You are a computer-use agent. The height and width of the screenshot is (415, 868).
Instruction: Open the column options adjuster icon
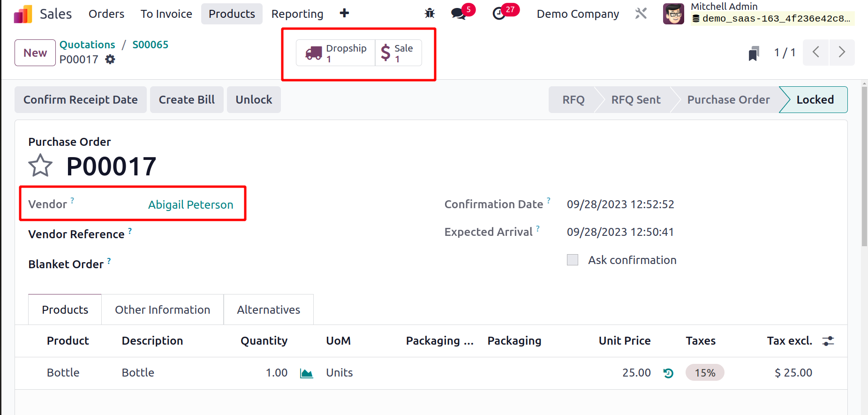(x=828, y=341)
